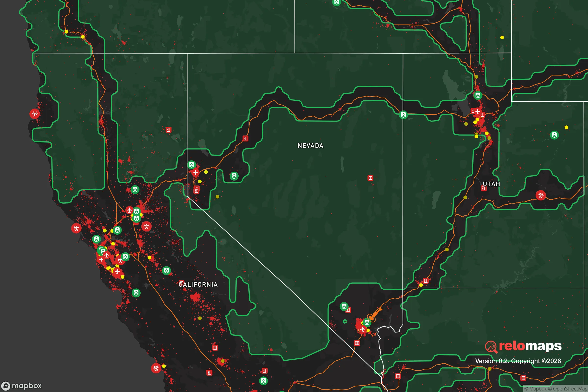Click the yellow dot beside the central coast biohazard marker
Image resolution: width=588 pixels, height=392 pixels.
(164, 366)
